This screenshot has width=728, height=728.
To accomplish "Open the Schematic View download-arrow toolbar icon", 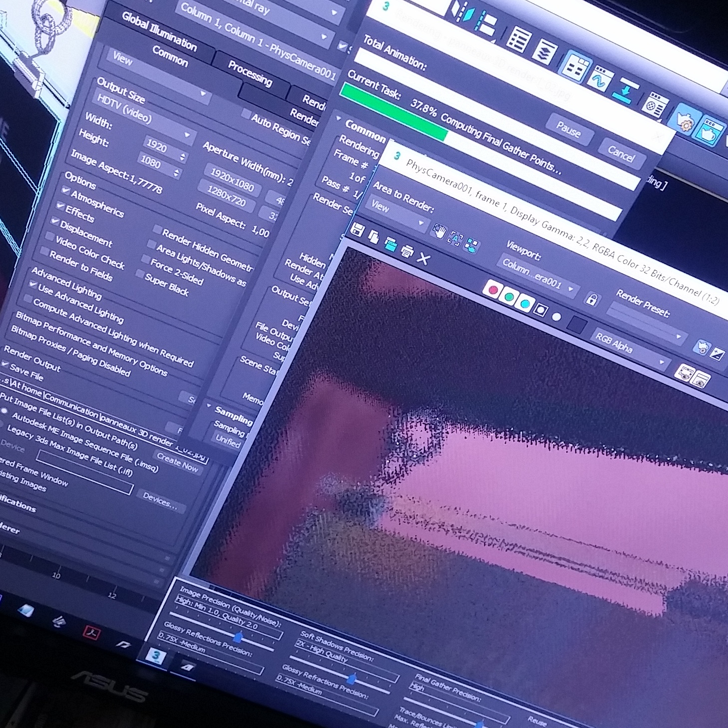I will (x=626, y=91).
